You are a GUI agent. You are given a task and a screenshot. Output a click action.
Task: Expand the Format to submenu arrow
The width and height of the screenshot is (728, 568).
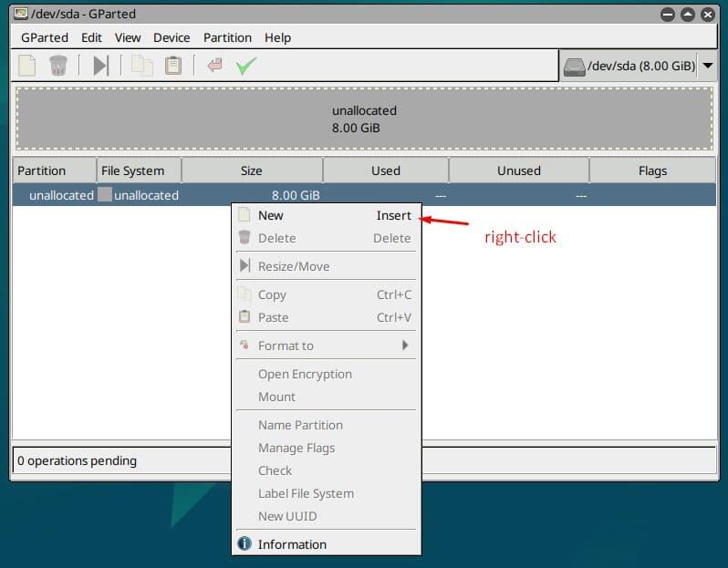[x=405, y=346]
